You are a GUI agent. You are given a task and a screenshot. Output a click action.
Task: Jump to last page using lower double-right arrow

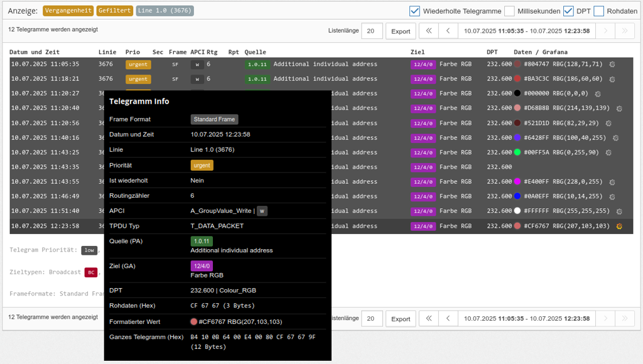click(625, 319)
